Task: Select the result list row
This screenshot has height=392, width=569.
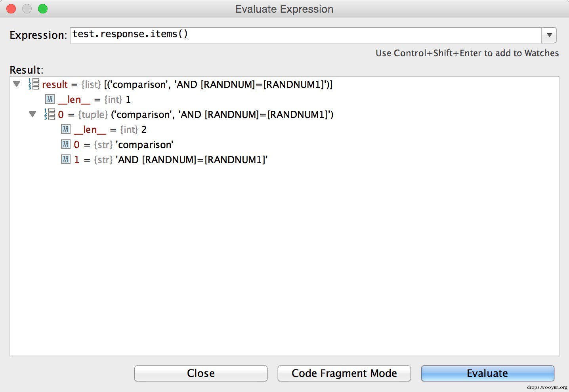Action: coord(187,84)
